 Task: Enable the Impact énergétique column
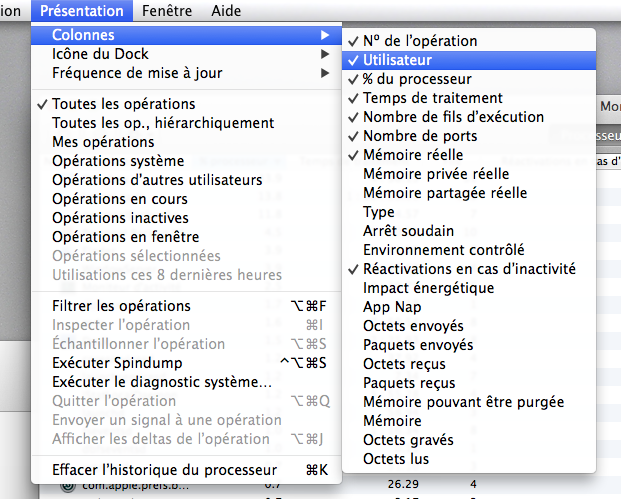pos(428,288)
